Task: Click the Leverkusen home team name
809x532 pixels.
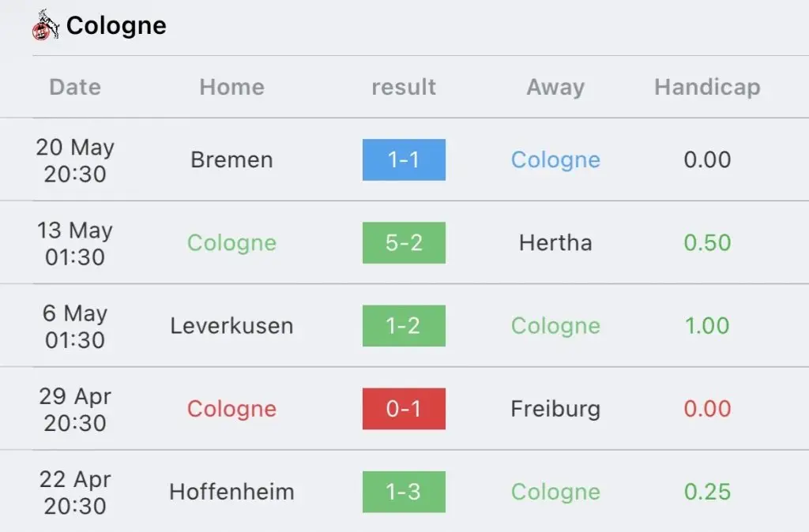Action: (231, 326)
